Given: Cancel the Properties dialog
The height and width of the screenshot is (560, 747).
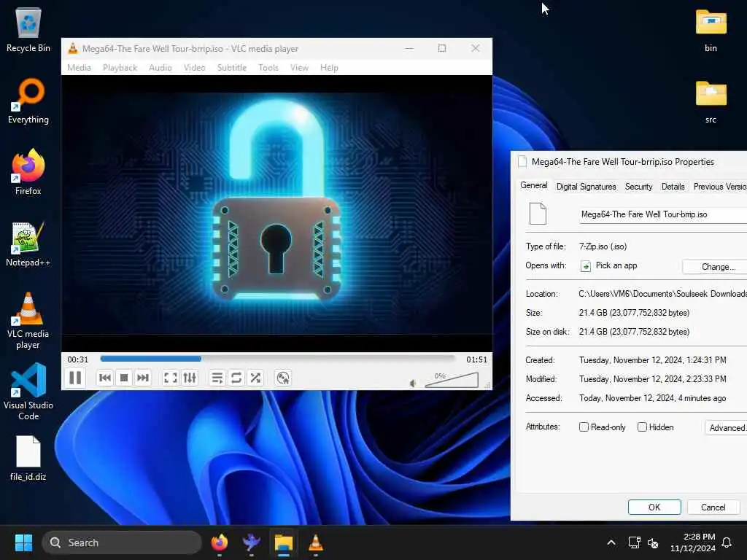Looking at the screenshot, I should tap(713, 507).
